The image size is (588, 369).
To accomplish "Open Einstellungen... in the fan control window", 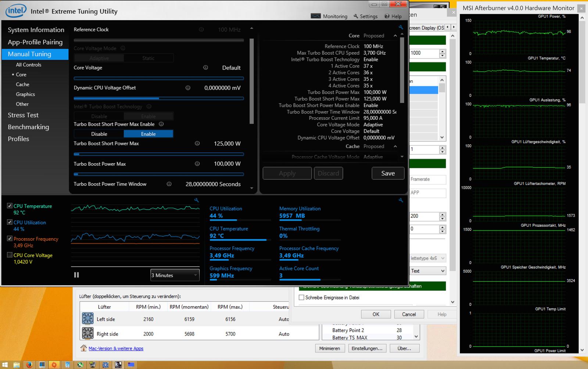I will 367,348.
